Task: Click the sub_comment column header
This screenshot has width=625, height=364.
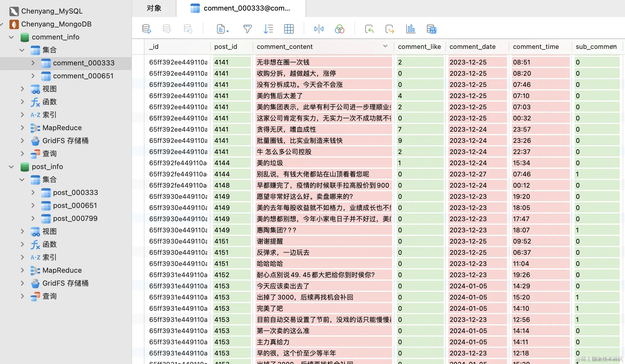Action: pos(597,47)
